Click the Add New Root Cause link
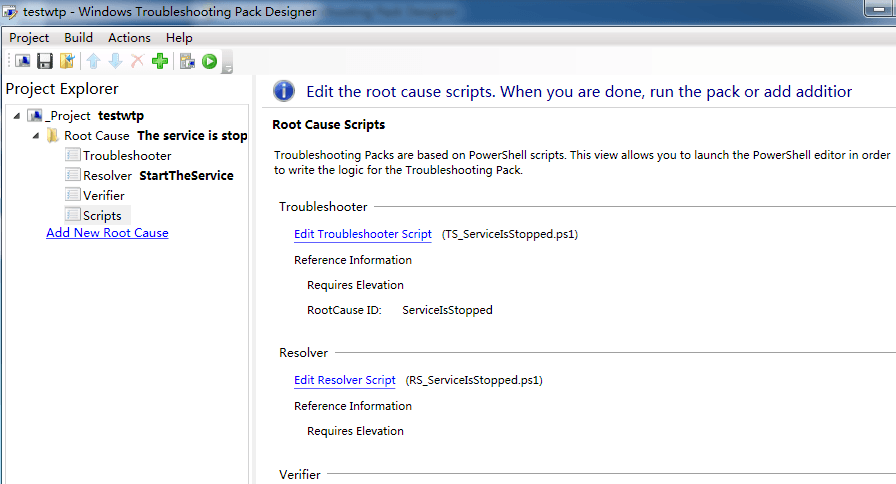This screenshot has width=896, height=484. [x=107, y=233]
